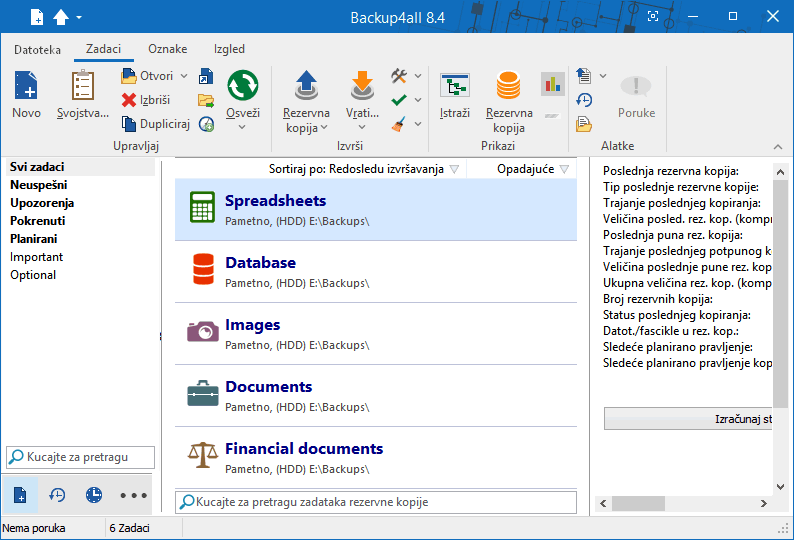Image resolution: width=794 pixels, height=540 pixels.
Task: Show the orange Rezervna kopija disks view
Action: pos(508,85)
